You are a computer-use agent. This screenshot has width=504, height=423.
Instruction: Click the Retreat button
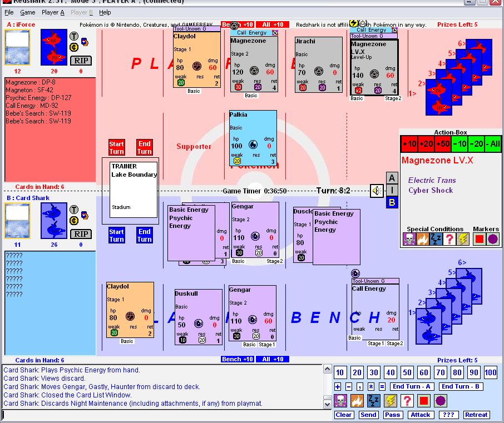[476, 415]
